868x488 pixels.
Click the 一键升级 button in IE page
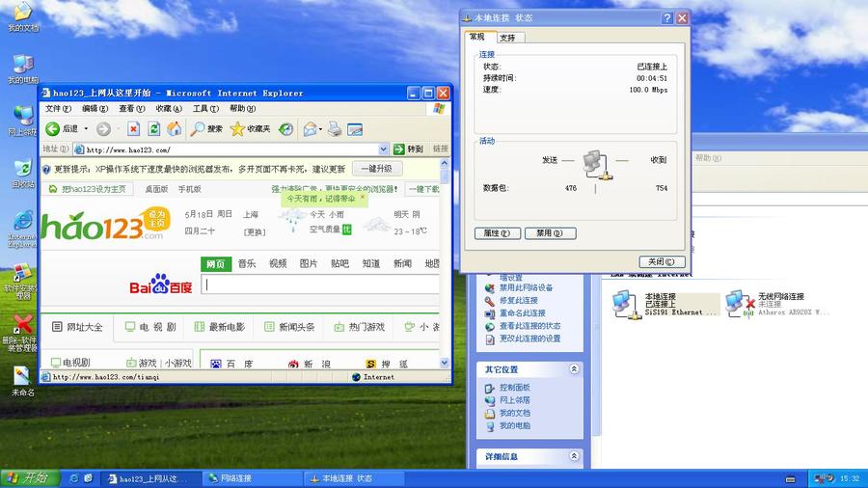[x=377, y=169]
